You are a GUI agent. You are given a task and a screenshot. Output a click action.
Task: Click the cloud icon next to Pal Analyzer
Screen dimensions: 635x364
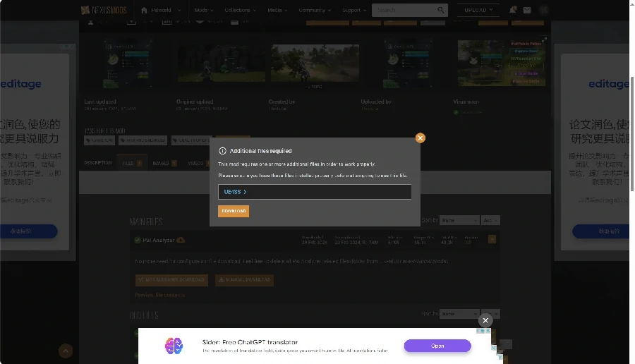[x=181, y=240]
